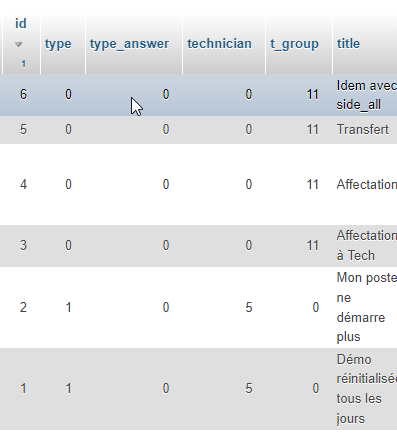Image resolution: width=397 pixels, height=433 pixels.
Task: Click the type value 1 in row id 1
Action: pyautogui.click(x=68, y=389)
